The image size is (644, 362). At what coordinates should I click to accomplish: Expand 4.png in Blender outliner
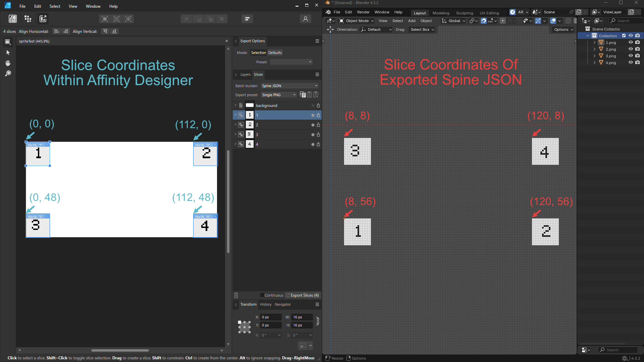tap(594, 62)
